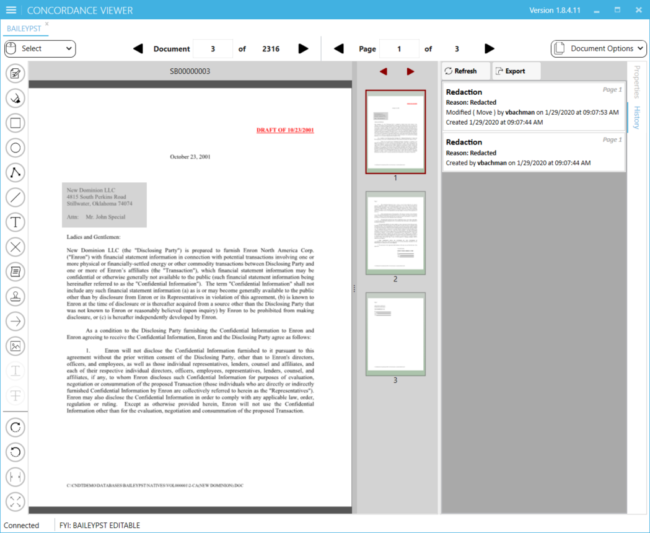Click the Connected status text
The height and width of the screenshot is (533, 650).
[22, 525]
